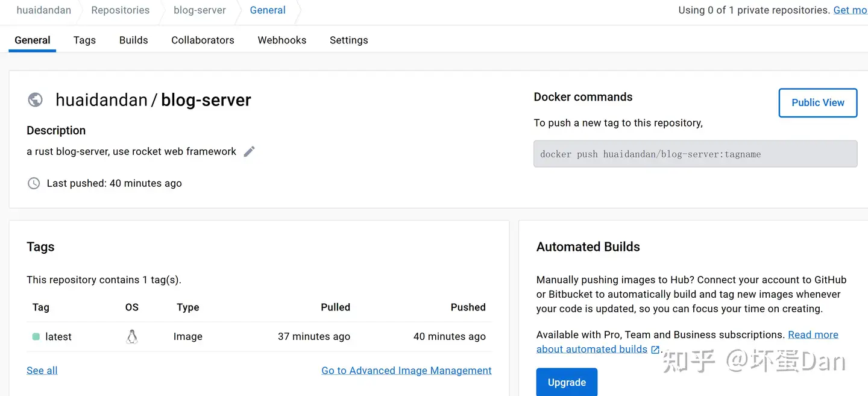Click the Pushed column header

click(x=468, y=307)
